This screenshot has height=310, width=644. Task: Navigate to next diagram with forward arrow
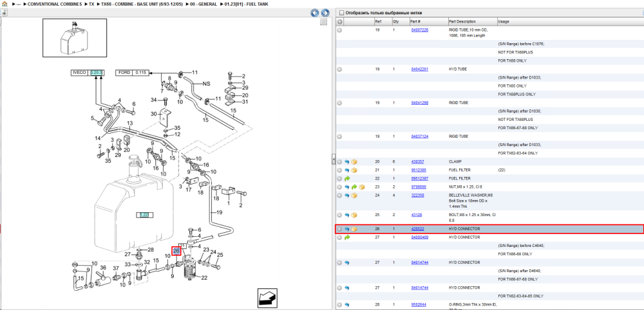pos(325,13)
